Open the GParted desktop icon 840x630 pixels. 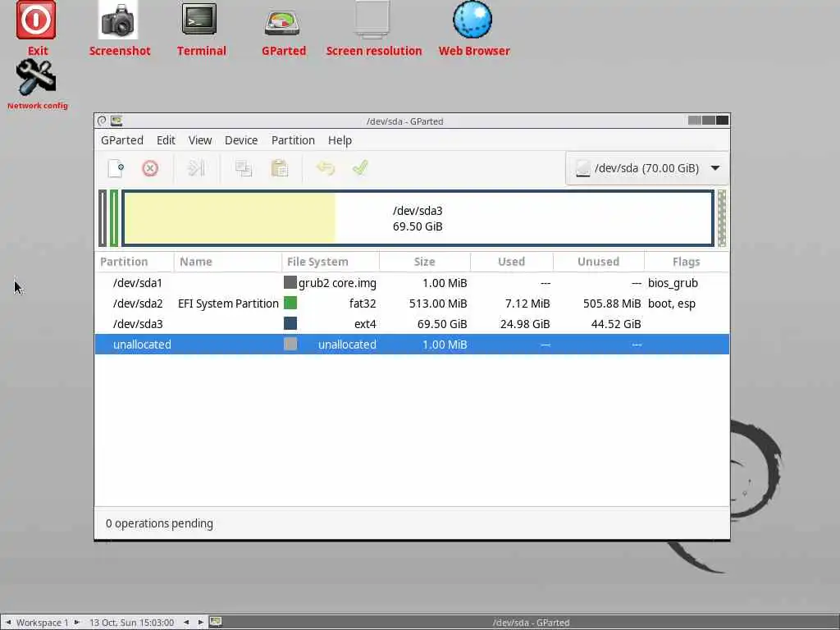282,22
